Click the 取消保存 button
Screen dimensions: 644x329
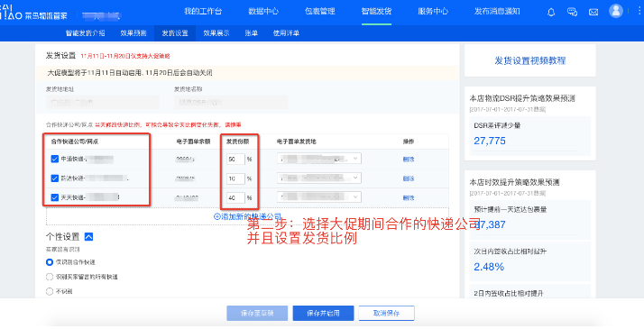(386, 314)
